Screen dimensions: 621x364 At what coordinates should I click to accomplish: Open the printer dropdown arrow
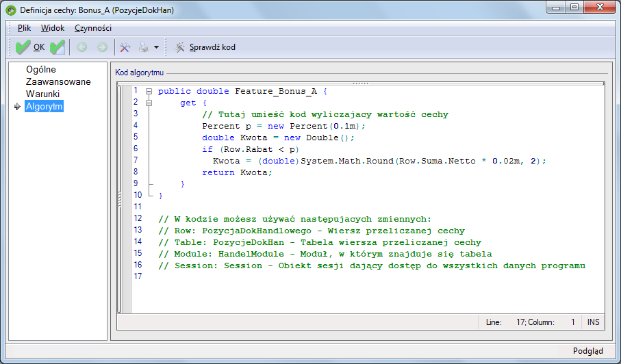[x=156, y=47]
